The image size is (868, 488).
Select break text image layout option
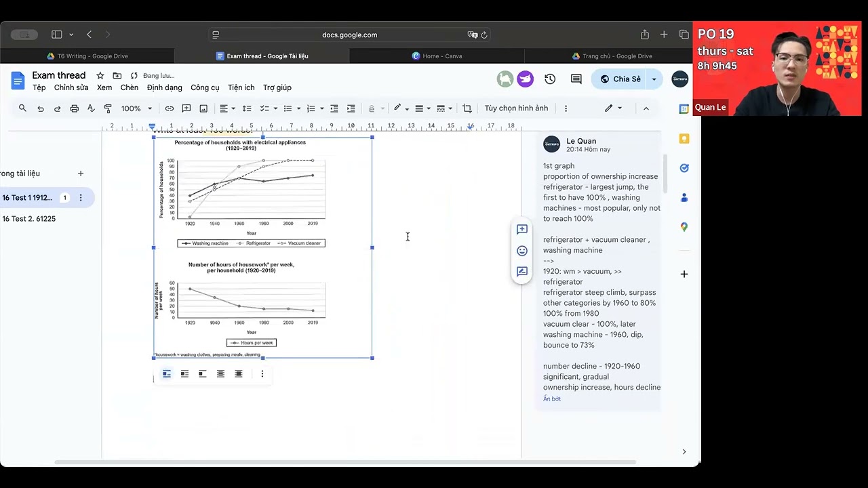202,373
